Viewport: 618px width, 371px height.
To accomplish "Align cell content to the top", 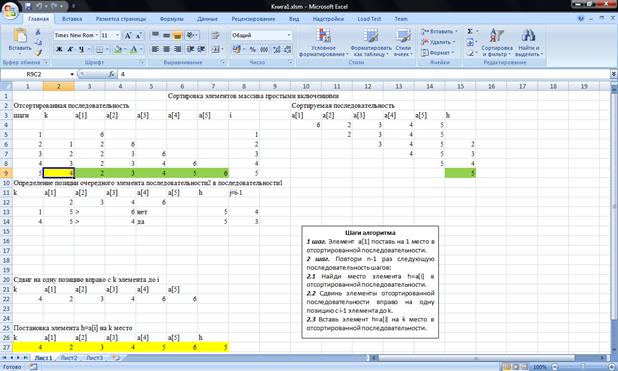I will click(156, 35).
